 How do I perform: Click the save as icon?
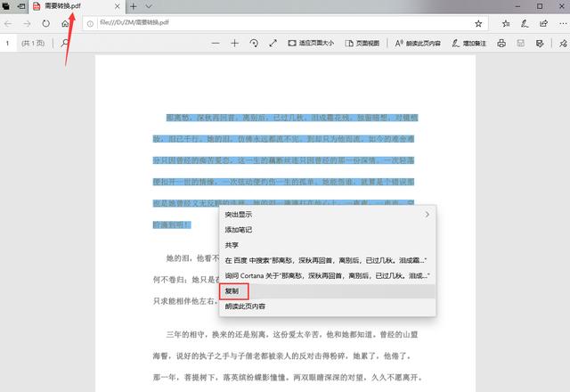click(540, 44)
